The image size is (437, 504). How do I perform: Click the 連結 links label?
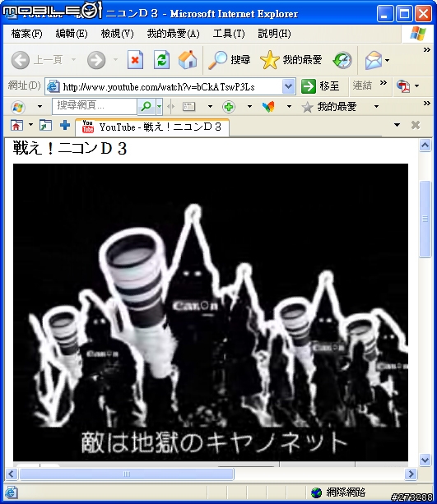coord(362,86)
